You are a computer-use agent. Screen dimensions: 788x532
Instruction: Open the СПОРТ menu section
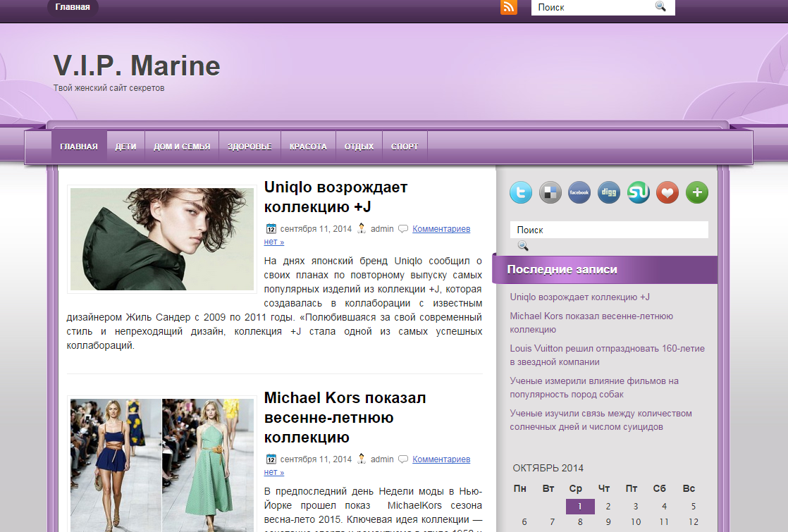coord(405,147)
